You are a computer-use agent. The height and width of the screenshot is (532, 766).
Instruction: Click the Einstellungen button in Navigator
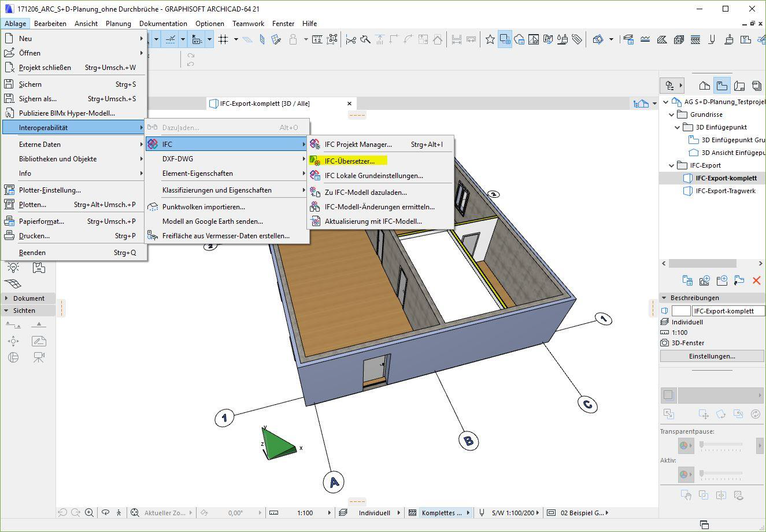712,356
